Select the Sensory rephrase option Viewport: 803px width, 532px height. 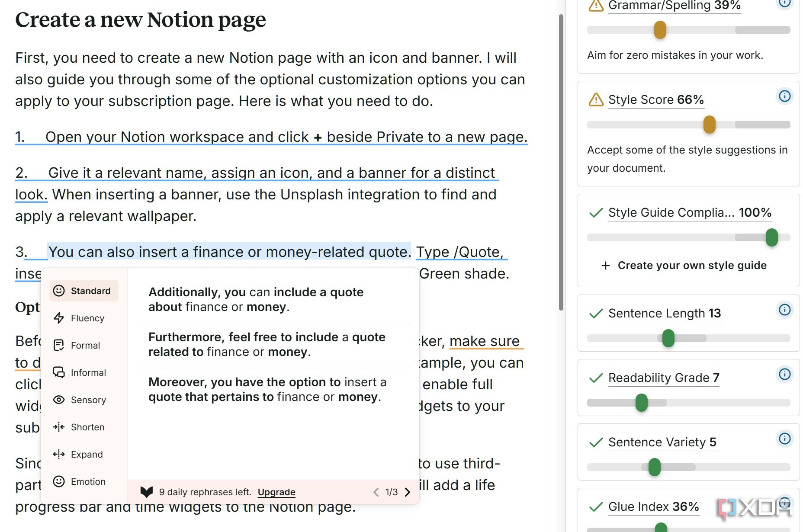pyautogui.click(x=80, y=400)
